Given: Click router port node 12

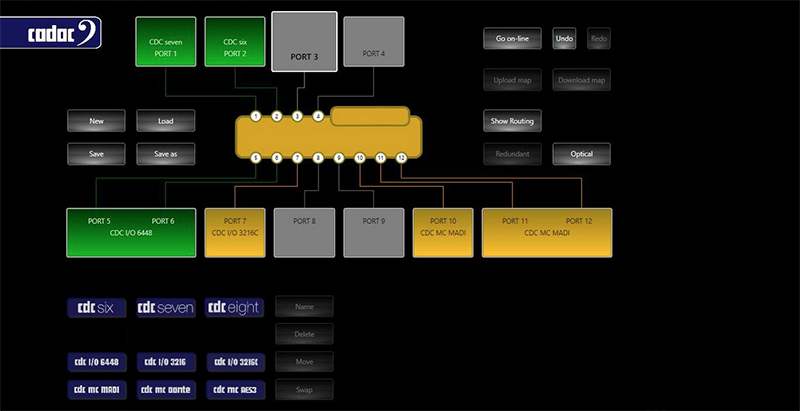Looking at the screenshot, I should click(x=402, y=158).
